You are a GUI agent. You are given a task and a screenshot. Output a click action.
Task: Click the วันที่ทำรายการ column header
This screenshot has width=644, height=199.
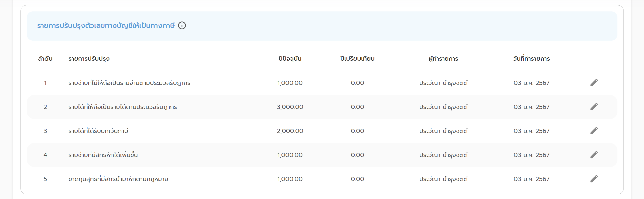click(x=531, y=59)
